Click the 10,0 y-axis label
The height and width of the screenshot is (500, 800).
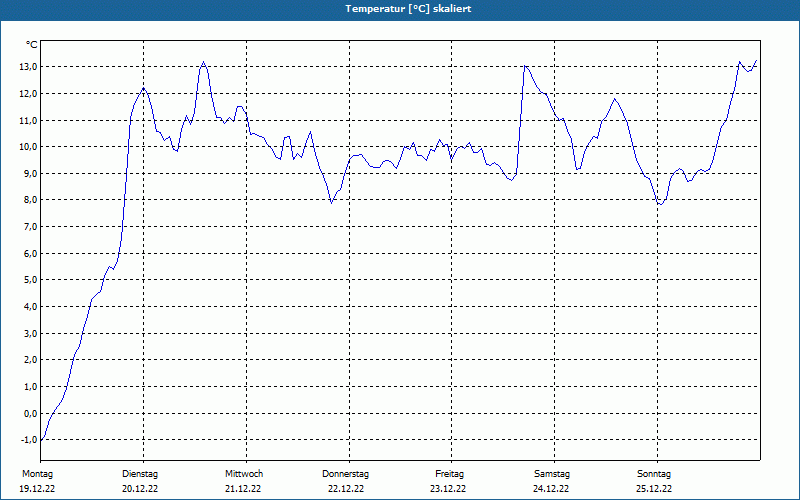point(28,147)
